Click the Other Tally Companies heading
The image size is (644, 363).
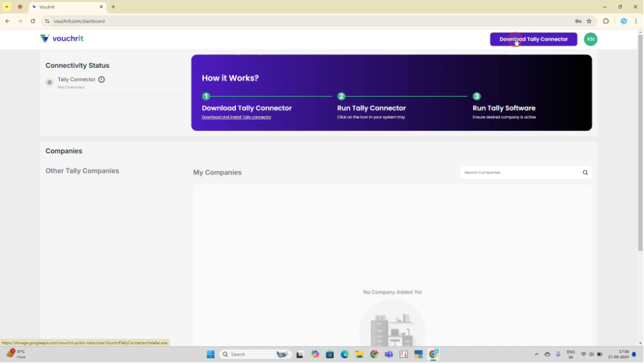click(x=82, y=171)
